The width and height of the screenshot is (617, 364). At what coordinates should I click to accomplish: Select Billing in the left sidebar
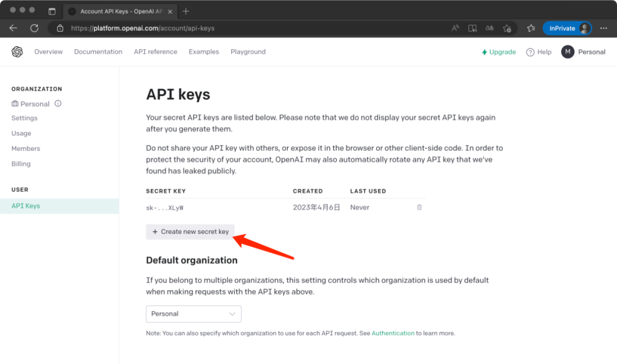pos(21,164)
